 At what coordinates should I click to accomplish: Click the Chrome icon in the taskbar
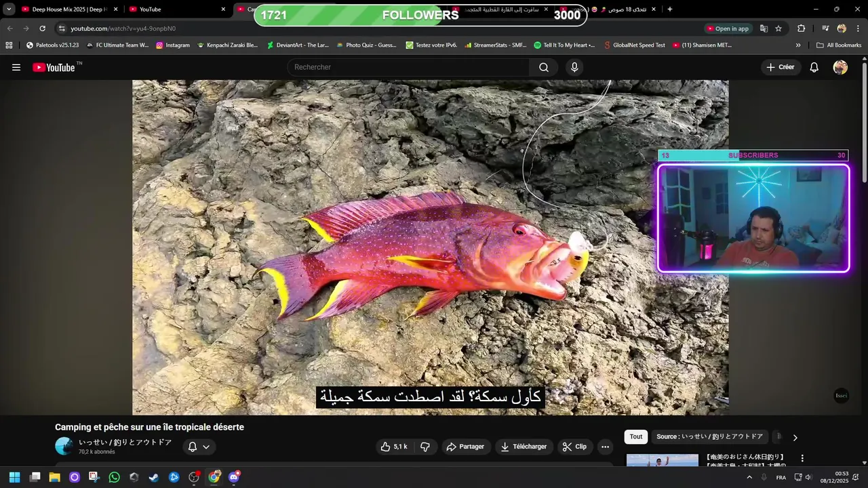[x=214, y=477]
